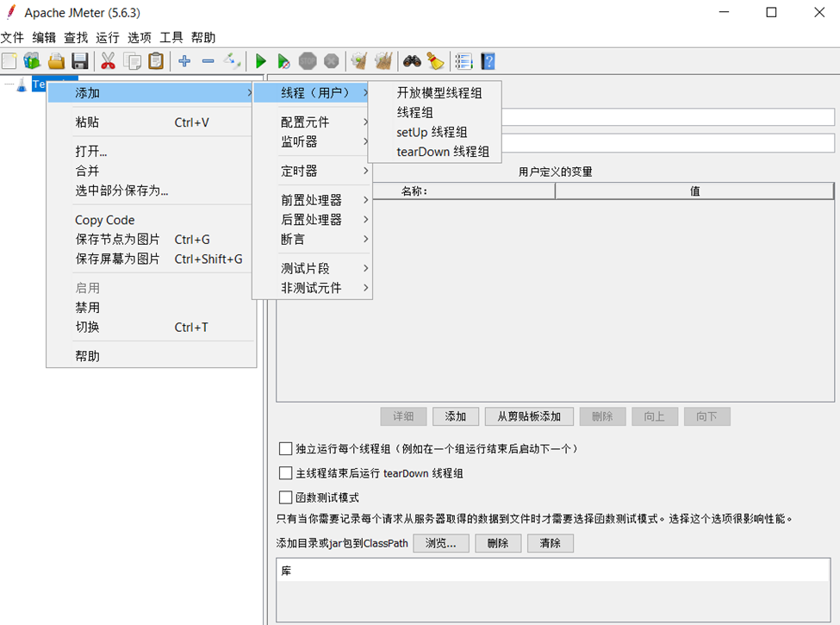
Task: Open the Help question mark icon
Action: point(488,61)
